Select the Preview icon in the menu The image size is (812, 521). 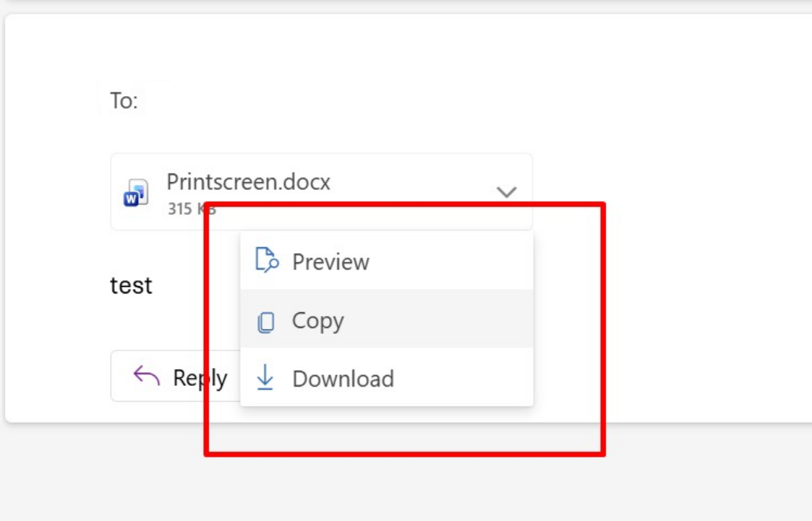pyautogui.click(x=265, y=262)
